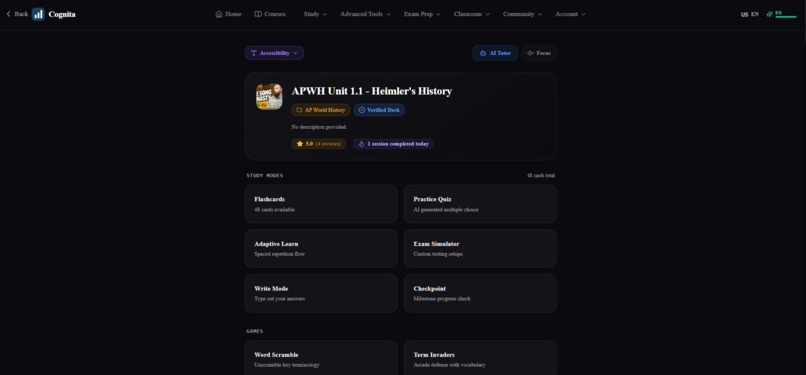Open the Checkpoint progress check
Screen dimensions: 806x375
click(x=480, y=293)
